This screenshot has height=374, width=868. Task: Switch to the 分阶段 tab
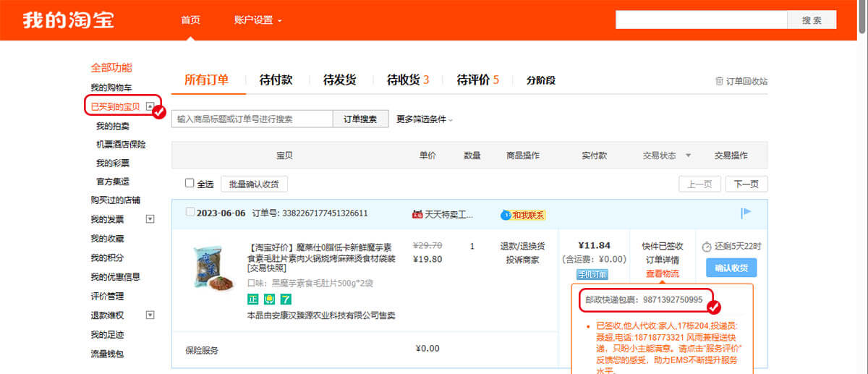[x=541, y=80]
